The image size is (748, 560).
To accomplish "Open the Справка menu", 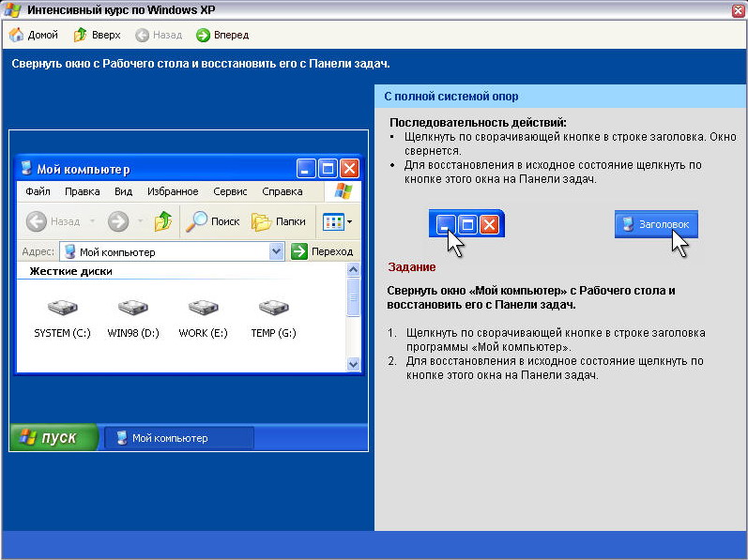I will coord(282,191).
